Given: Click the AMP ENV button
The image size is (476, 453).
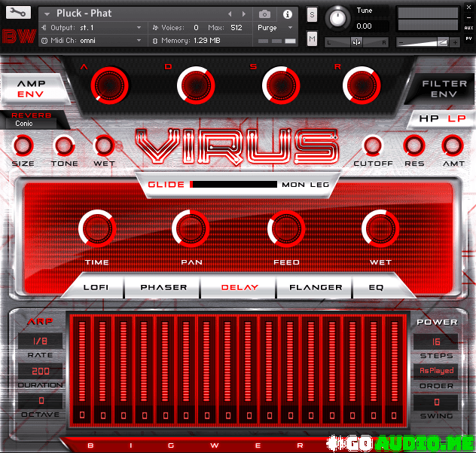Looking at the screenshot, I should (x=31, y=89).
